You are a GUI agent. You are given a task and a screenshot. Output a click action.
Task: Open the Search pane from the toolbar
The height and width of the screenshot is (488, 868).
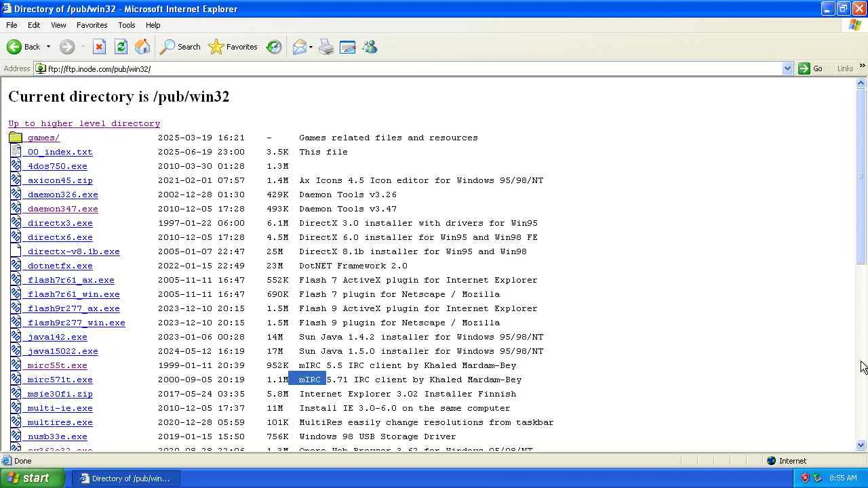(x=180, y=47)
